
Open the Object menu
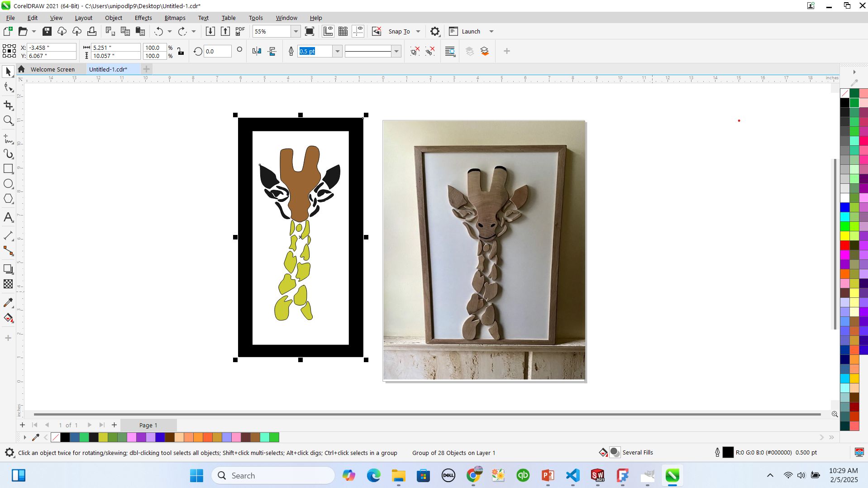113,18
